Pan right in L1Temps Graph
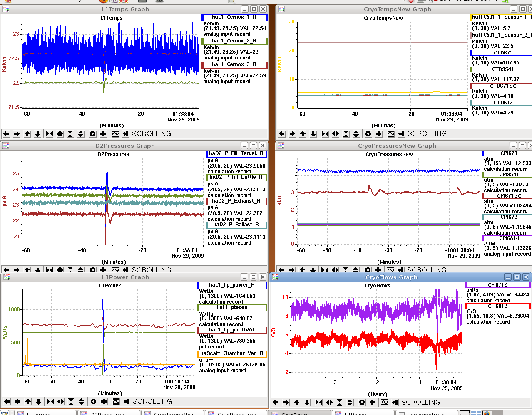 tap(17, 134)
